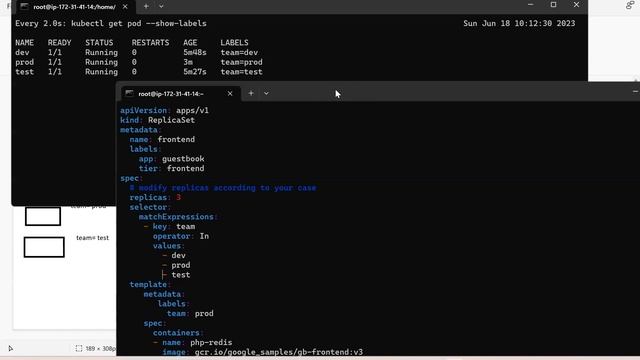Click the '- dev' value under values
The height and width of the screenshot is (360, 640).
coord(174,256)
